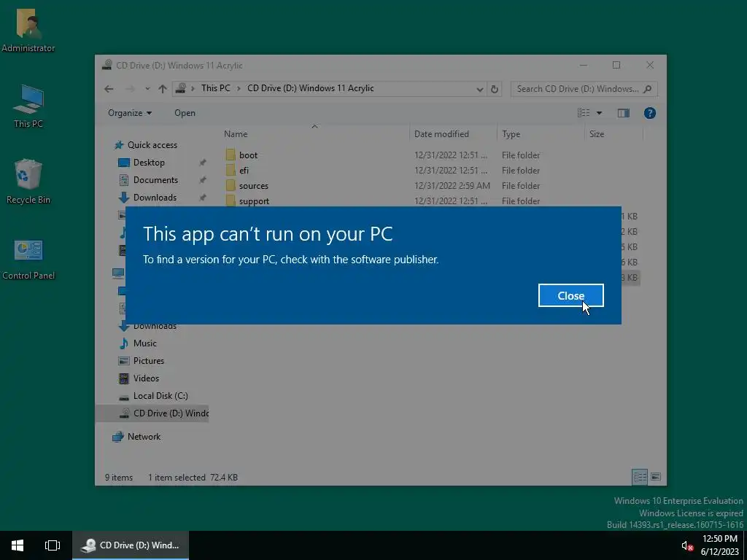This screenshot has height=560, width=747.
Task: Sort by the Type column header
Action: (x=541, y=134)
